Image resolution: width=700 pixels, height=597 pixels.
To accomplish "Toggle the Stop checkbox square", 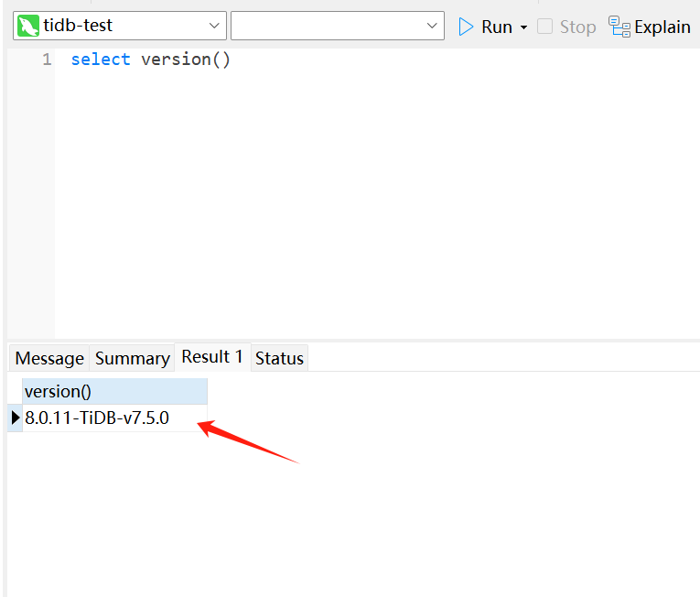I will pyautogui.click(x=544, y=27).
